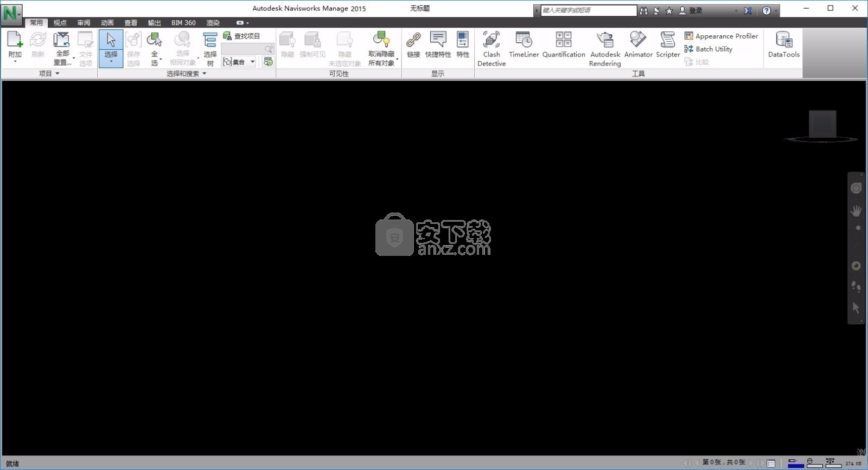Click the 374 MB memory readout
This screenshot has width=868, height=470.
(x=853, y=463)
